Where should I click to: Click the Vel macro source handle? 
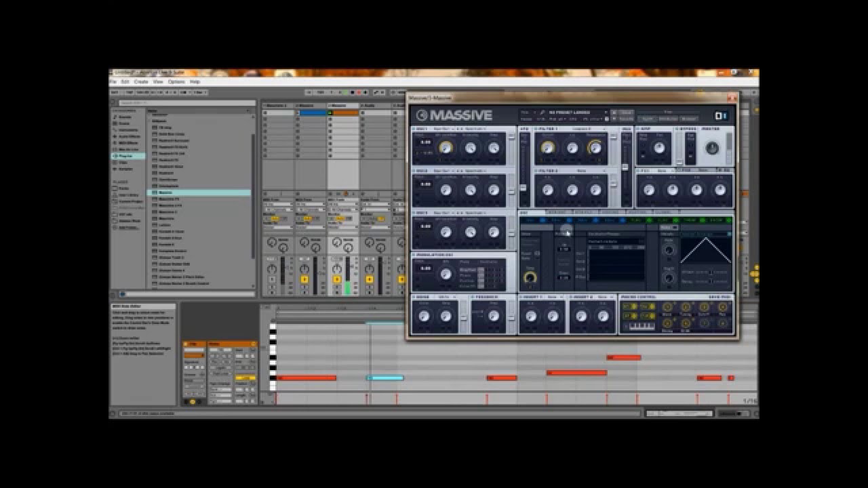(x=648, y=306)
